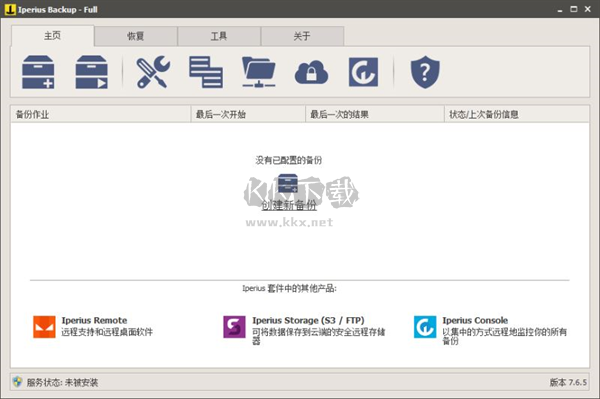
Task: Sort by 备份作业 column header
Action: tap(101, 114)
